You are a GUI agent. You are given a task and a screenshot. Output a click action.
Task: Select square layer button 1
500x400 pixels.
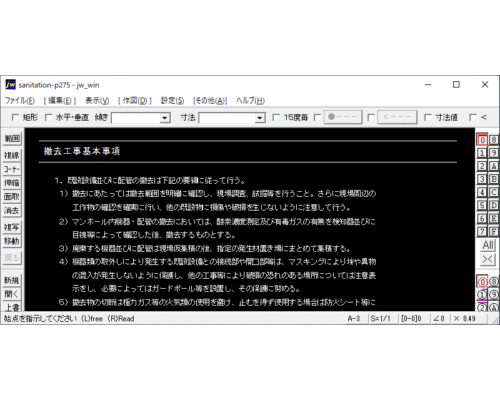point(482,153)
